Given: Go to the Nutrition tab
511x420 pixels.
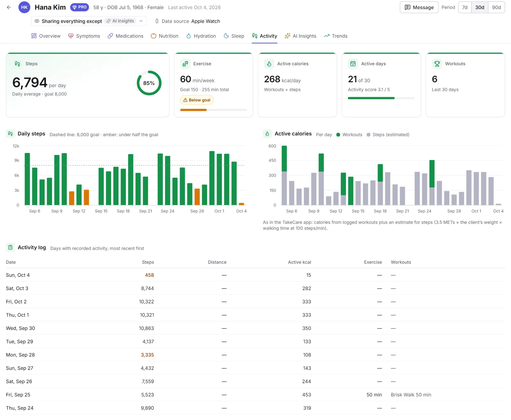Looking at the screenshot, I should click(x=165, y=36).
